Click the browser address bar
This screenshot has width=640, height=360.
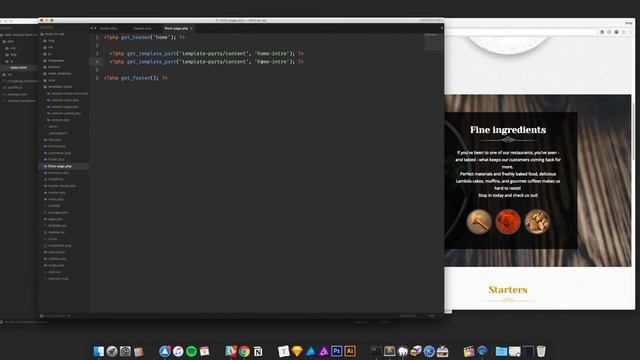click(521, 32)
